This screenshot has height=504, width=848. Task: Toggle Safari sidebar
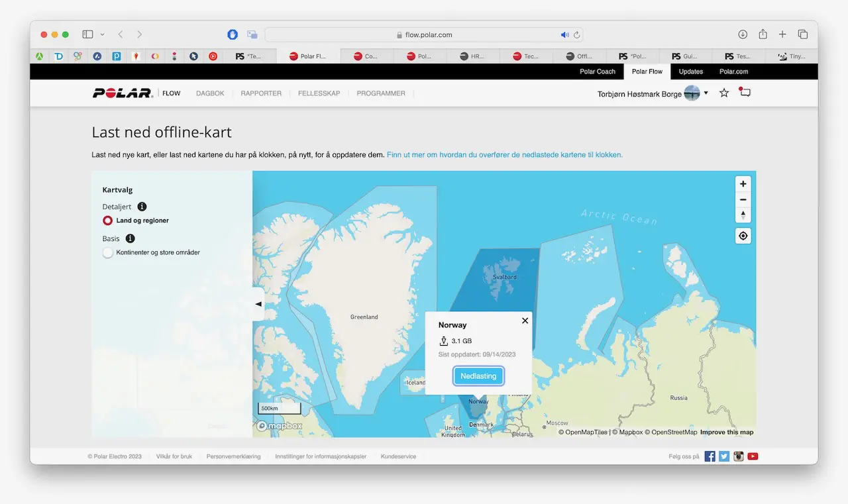click(87, 34)
